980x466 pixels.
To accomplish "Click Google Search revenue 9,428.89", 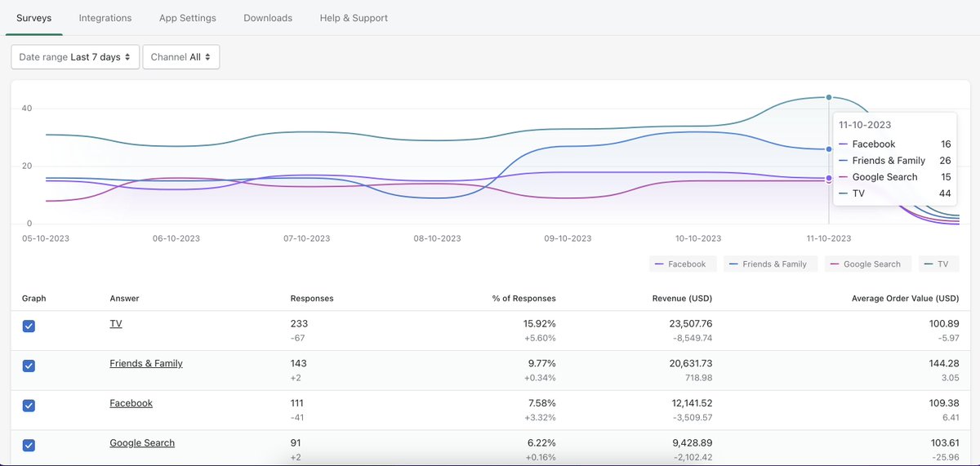I will tap(693, 442).
